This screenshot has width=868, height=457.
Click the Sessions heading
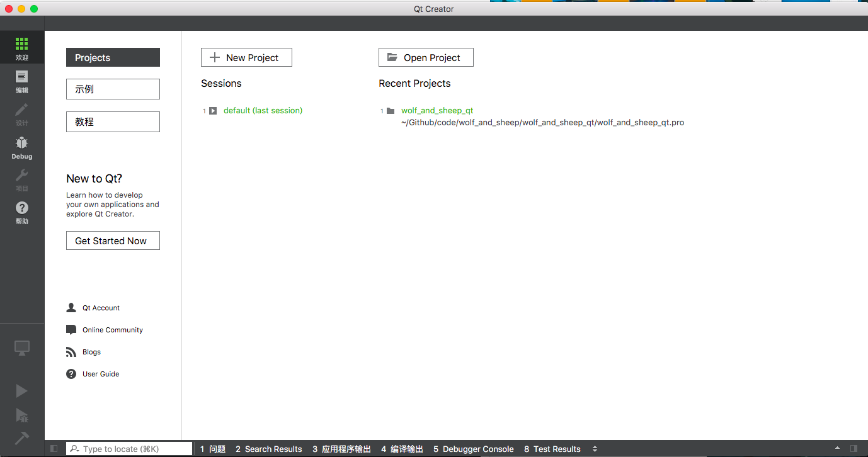[221, 83]
